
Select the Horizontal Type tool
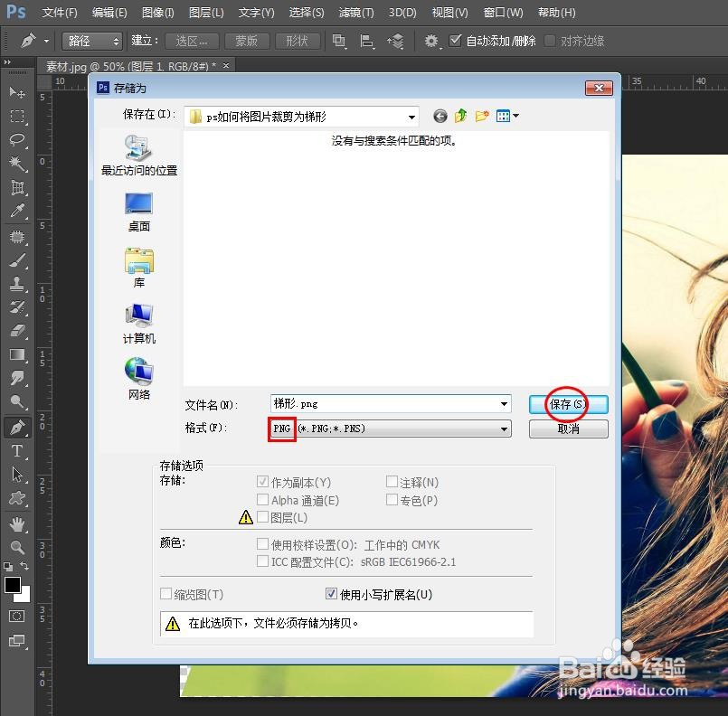point(17,451)
